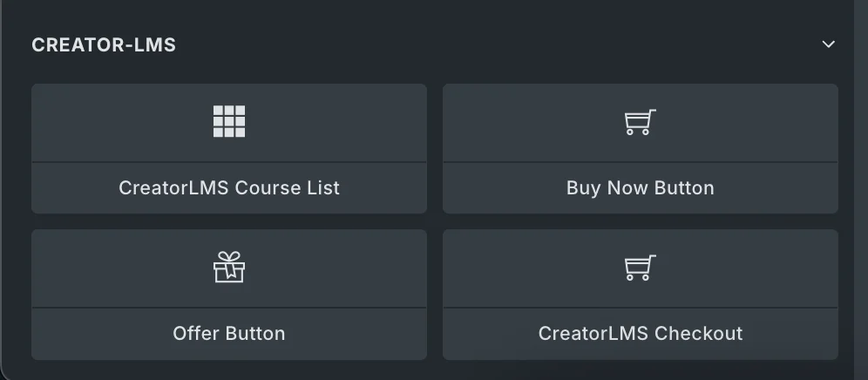Toggle the CREATOR-LMS category arrow
Viewport: 868px width, 380px height.
829,44
